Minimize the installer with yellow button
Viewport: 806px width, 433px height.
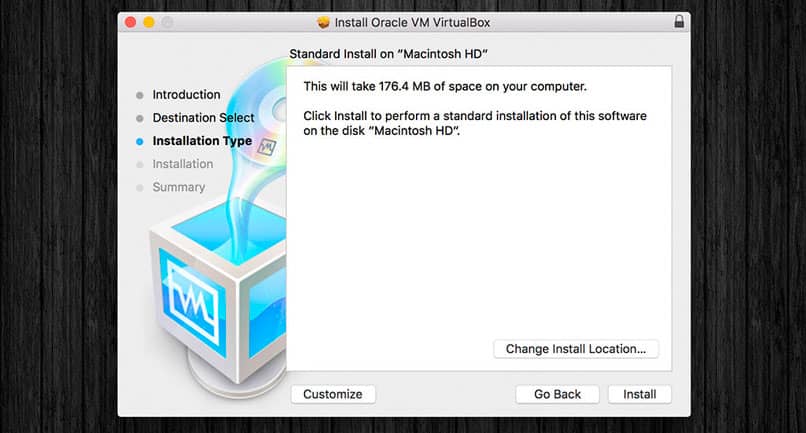coord(149,22)
